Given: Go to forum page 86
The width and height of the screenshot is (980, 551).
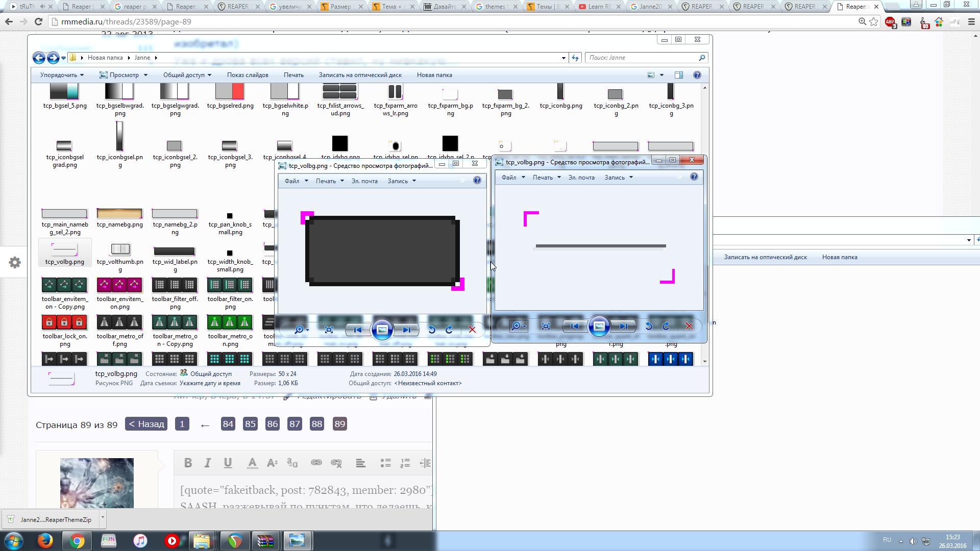Looking at the screenshot, I should (273, 424).
